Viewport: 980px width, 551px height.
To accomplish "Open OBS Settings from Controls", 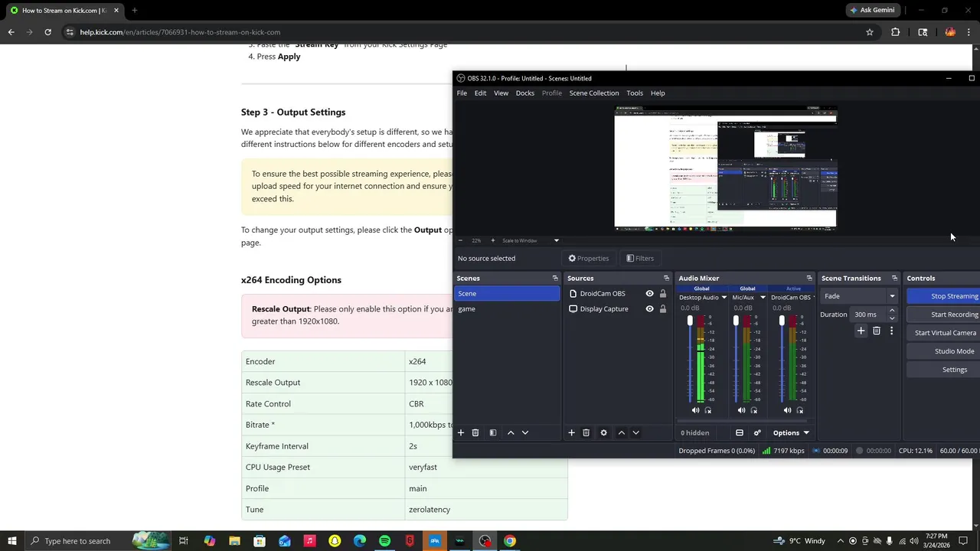I will pos(943,370).
